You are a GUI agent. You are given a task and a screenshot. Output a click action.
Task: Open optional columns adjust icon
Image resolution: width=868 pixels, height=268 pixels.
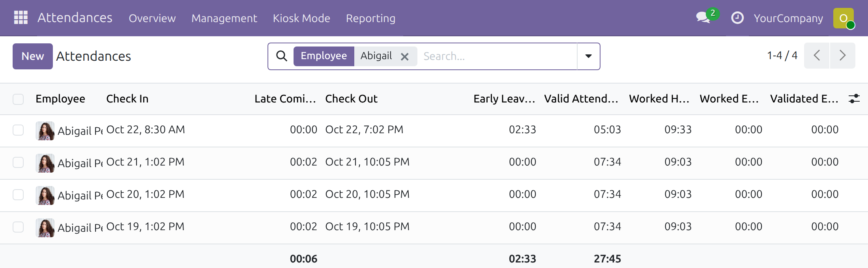(854, 99)
